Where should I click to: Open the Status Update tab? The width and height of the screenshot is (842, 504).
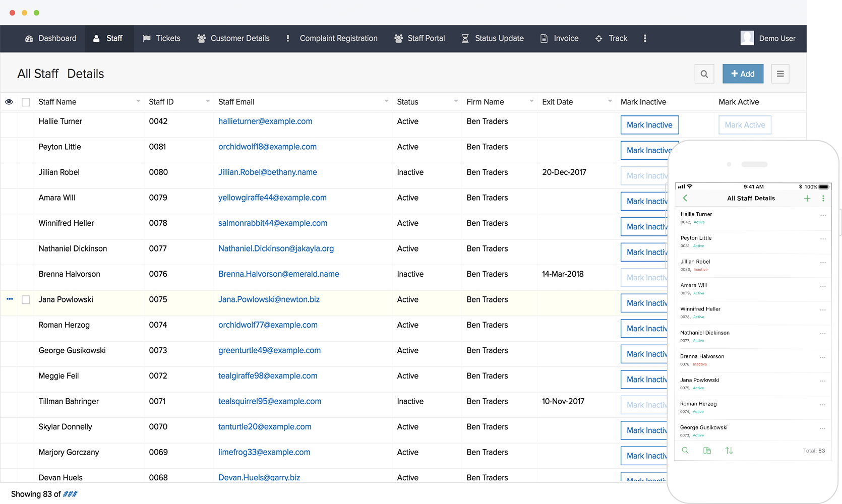point(493,38)
